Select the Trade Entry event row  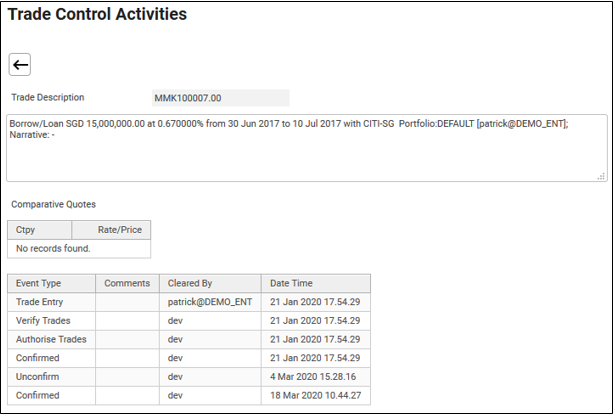(x=189, y=302)
